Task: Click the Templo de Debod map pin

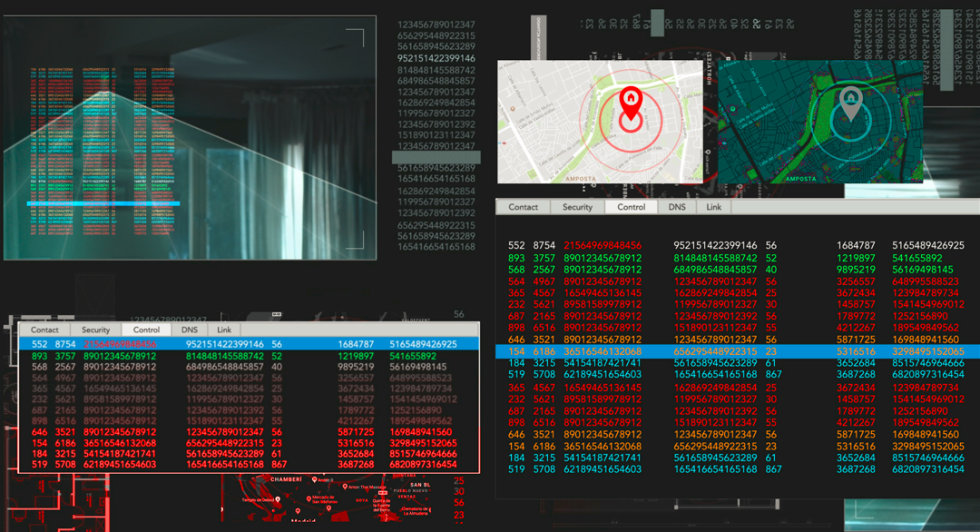Action: click(x=278, y=498)
